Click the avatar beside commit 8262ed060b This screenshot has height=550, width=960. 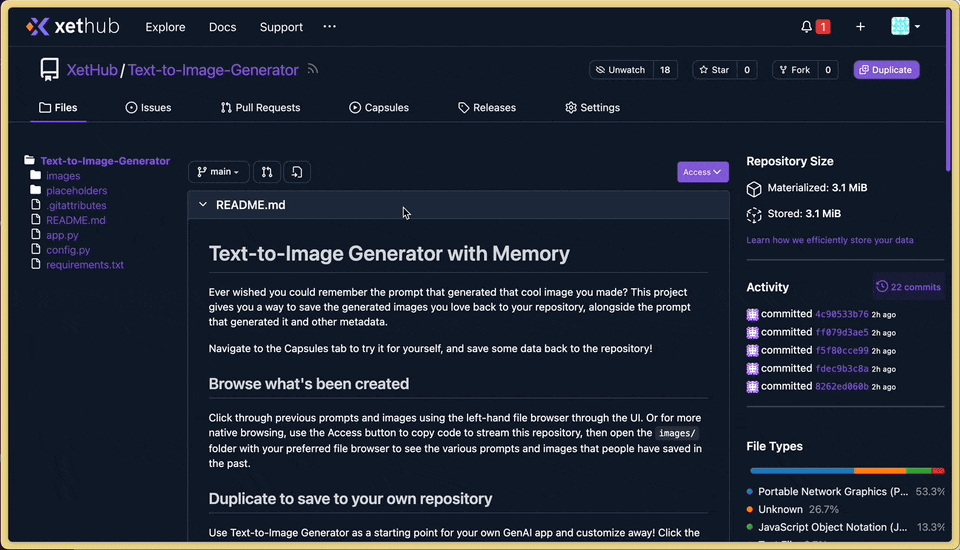752,386
